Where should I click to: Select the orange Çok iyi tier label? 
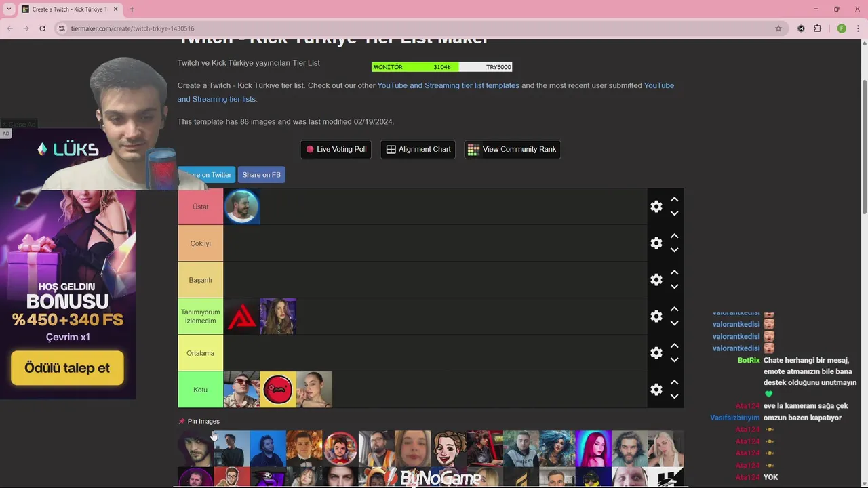coord(200,243)
